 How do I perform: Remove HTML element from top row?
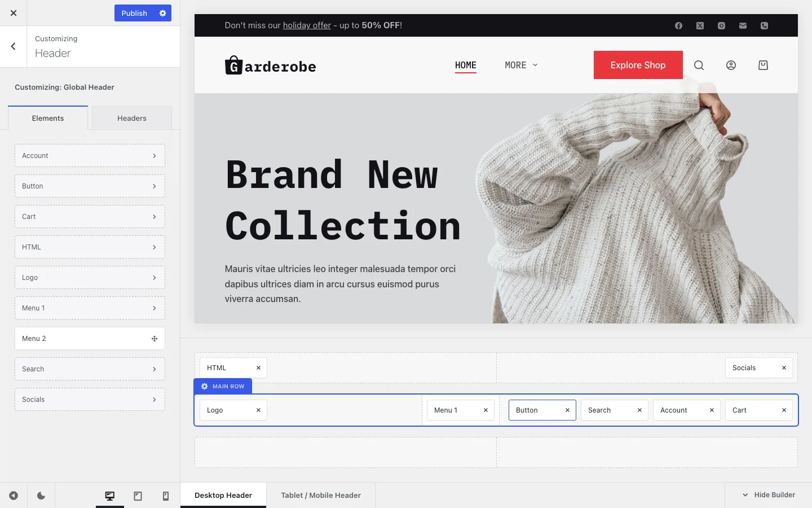tap(258, 367)
